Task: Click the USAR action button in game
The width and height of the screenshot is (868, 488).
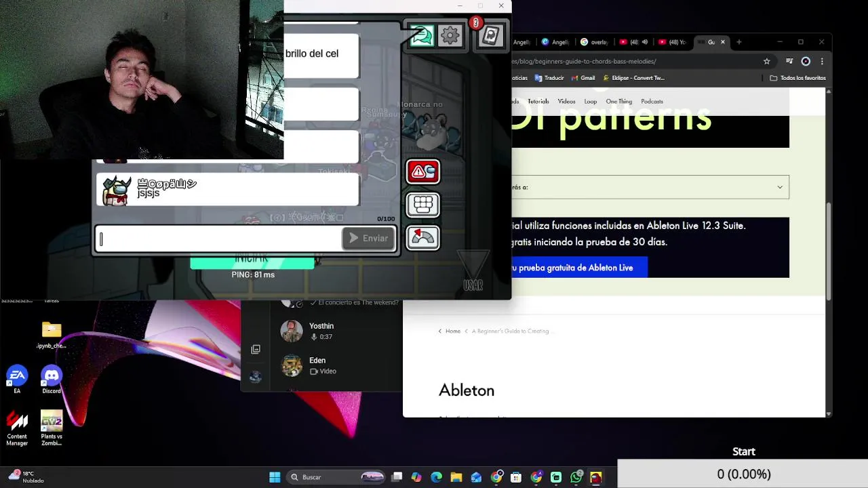Action: click(473, 272)
